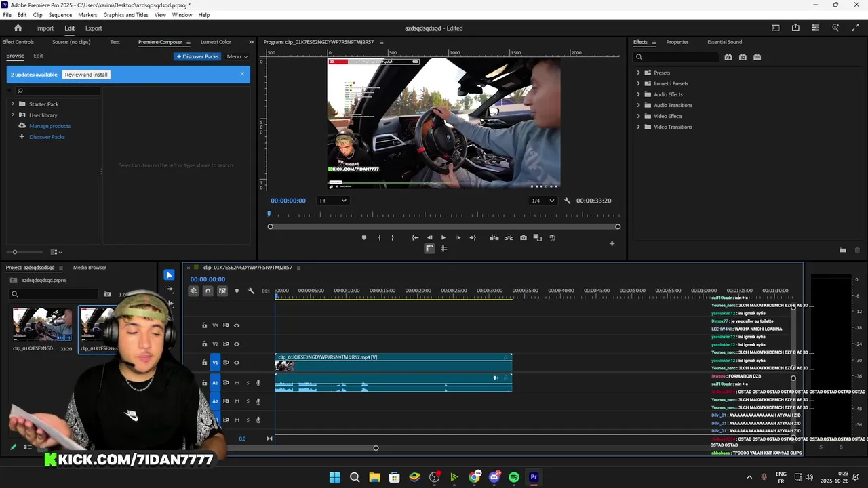Solo audio track A2

tap(248, 401)
